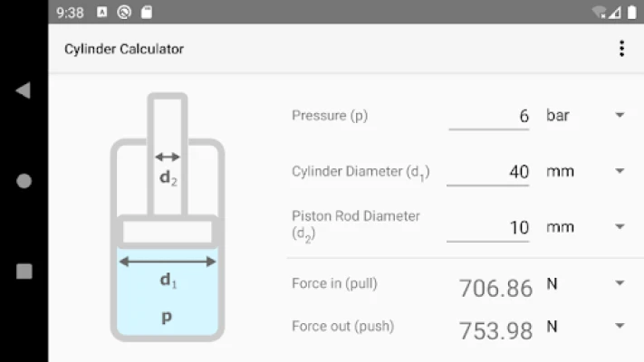
Task: Tap the Wi-Fi signal status icon
Action: point(599,13)
